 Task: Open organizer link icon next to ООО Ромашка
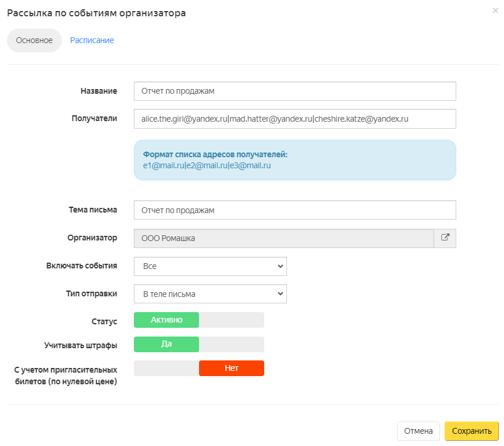click(x=445, y=238)
